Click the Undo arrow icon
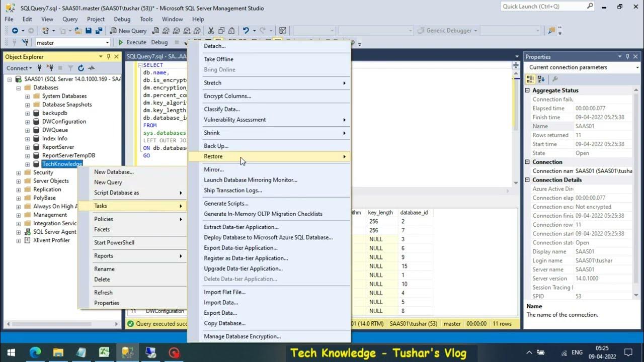The width and height of the screenshot is (644, 362). click(246, 31)
